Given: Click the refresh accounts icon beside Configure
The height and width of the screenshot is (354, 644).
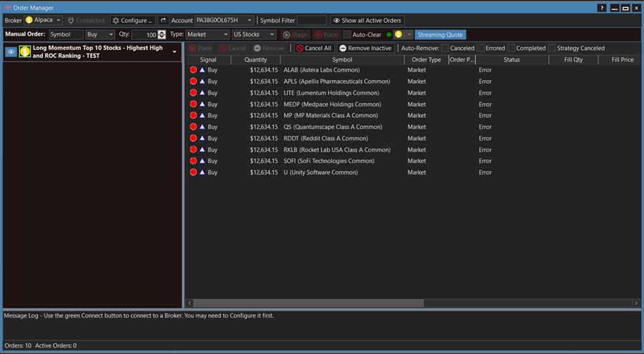Looking at the screenshot, I should pos(163,21).
